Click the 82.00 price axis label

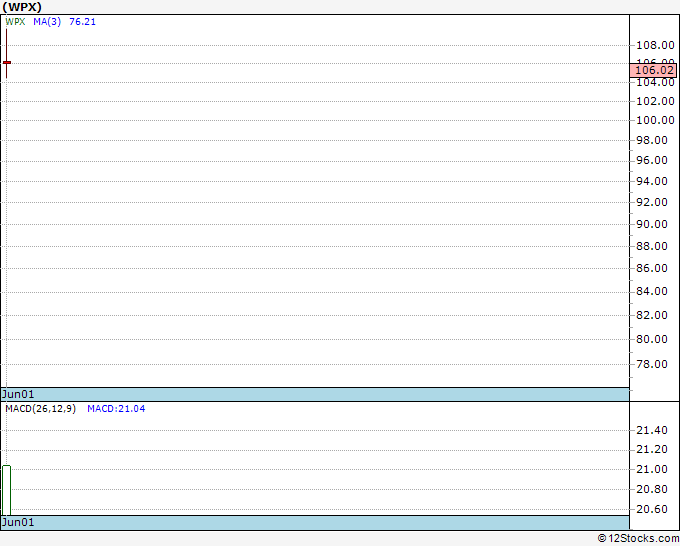coord(651,315)
